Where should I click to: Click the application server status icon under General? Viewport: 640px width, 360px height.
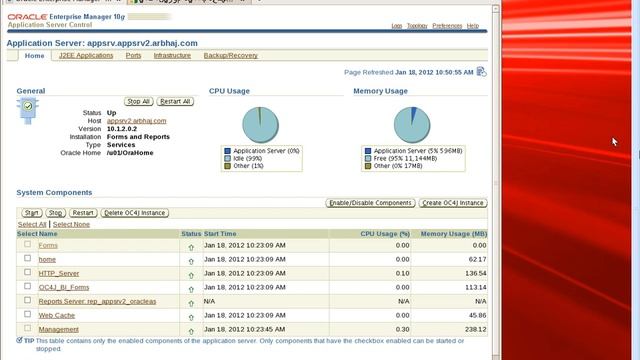pos(28,111)
